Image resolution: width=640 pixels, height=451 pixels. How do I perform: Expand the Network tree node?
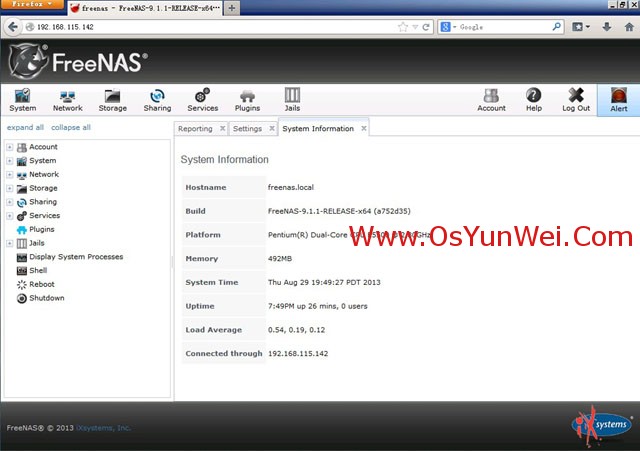9,175
